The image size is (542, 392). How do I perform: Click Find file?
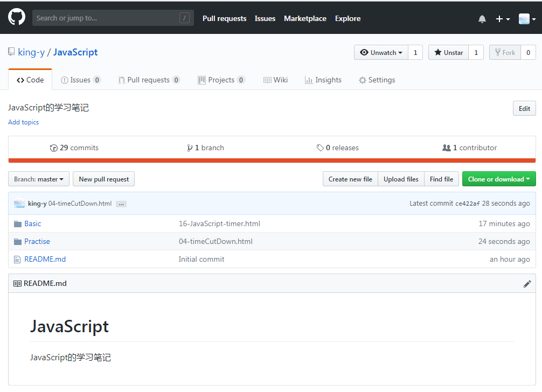pyautogui.click(x=441, y=179)
